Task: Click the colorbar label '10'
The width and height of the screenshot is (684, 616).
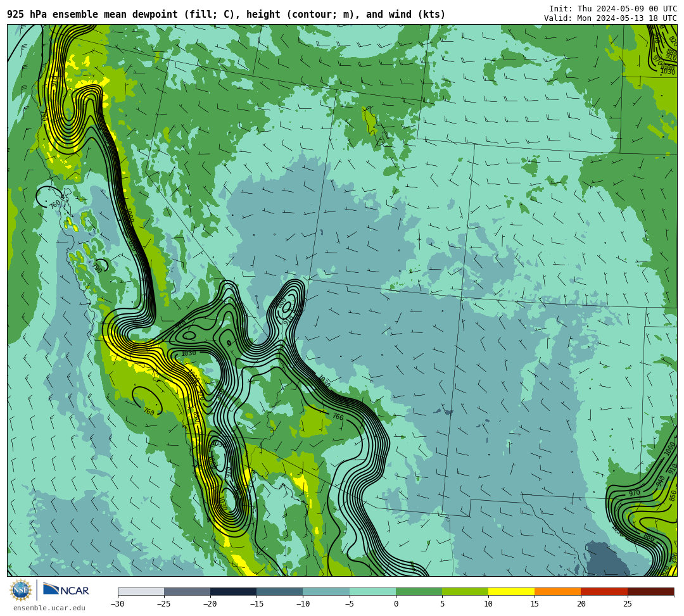Action: [x=488, y=604]
